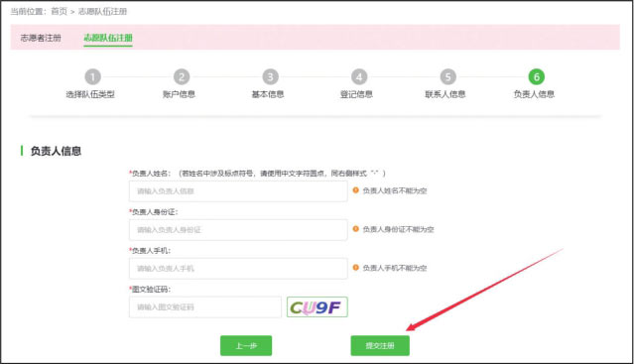Go to step 4 circle 登记信息
Screen dimensions: 634x364
[359, 76]
